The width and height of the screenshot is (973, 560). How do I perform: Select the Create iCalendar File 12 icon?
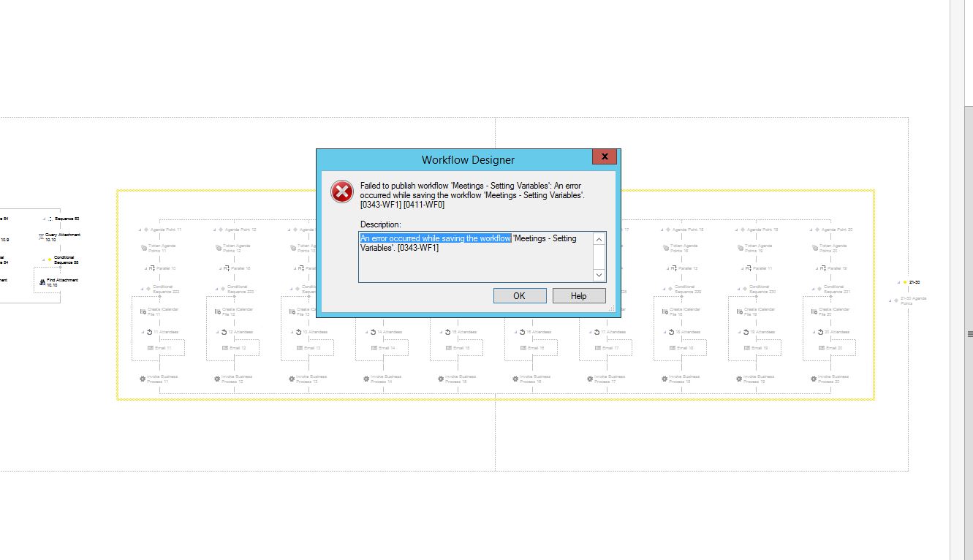pos(218,311)
